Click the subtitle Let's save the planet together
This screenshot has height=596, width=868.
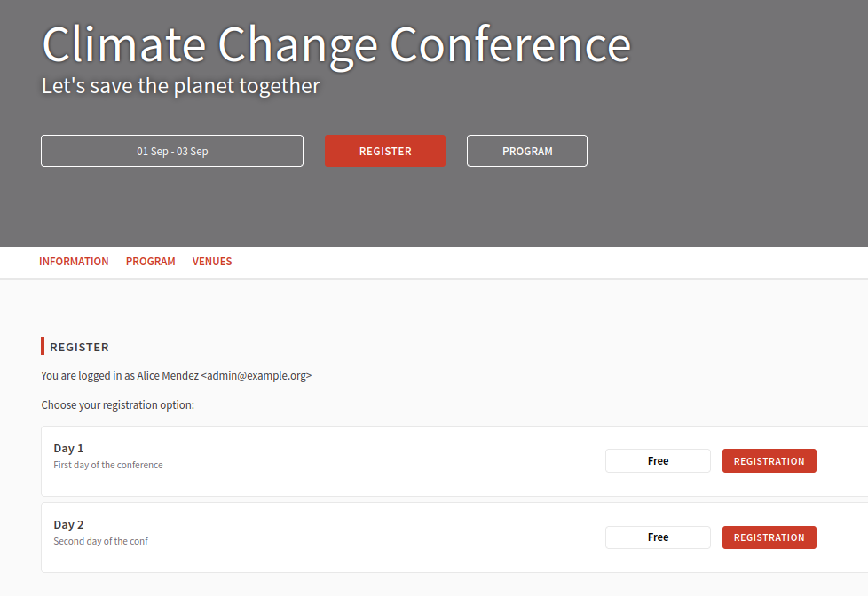[x=181, y=86]
